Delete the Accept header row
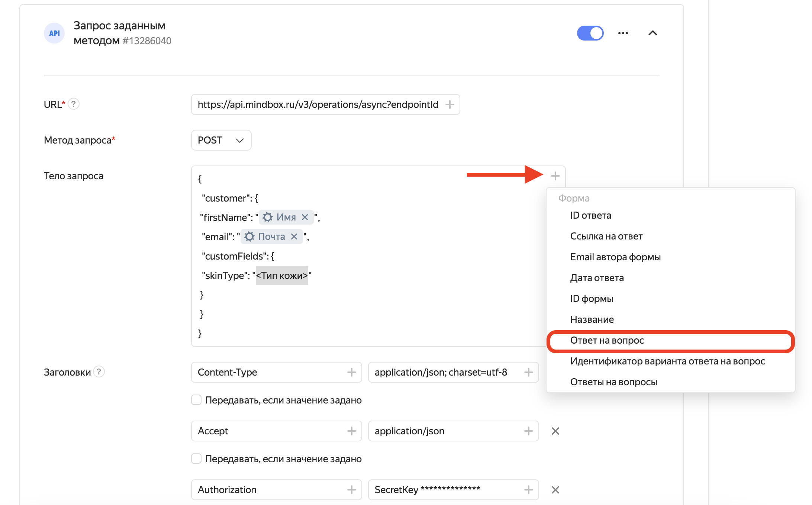This screenshot has height=505, width=812. 555,431
